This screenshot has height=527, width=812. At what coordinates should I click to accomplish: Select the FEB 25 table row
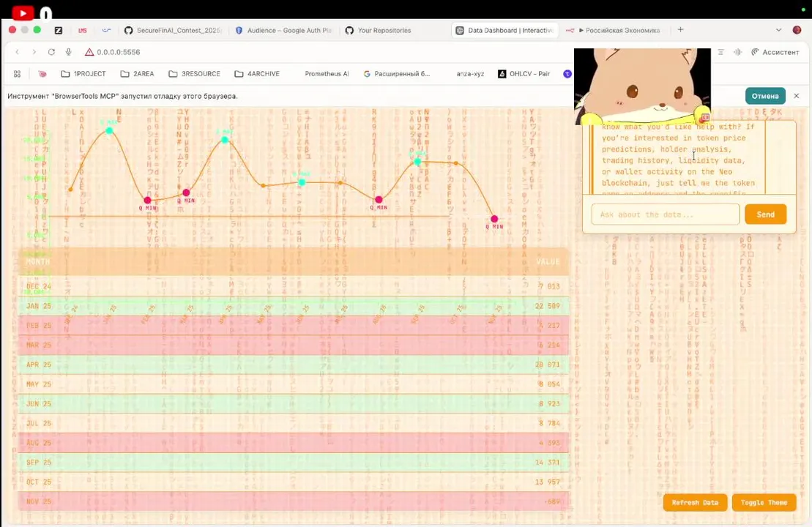tap(294, 326)
